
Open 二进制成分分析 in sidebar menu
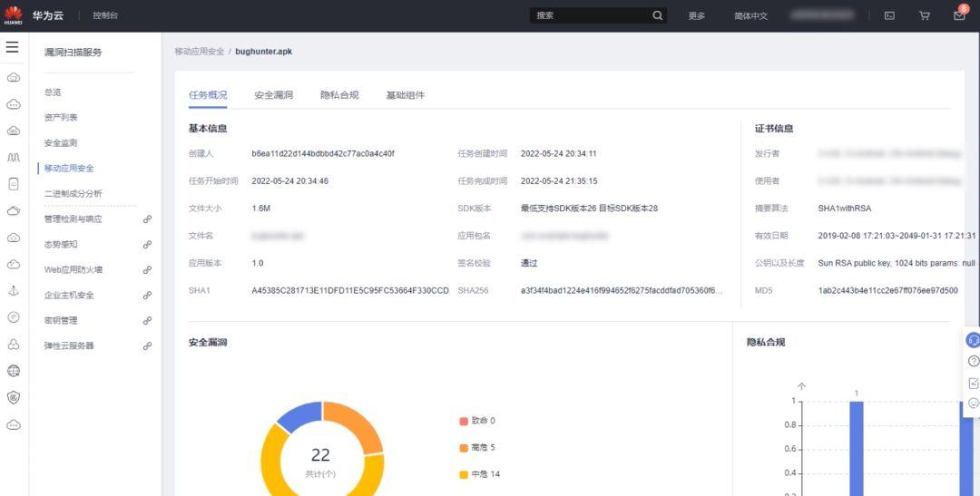73,194
